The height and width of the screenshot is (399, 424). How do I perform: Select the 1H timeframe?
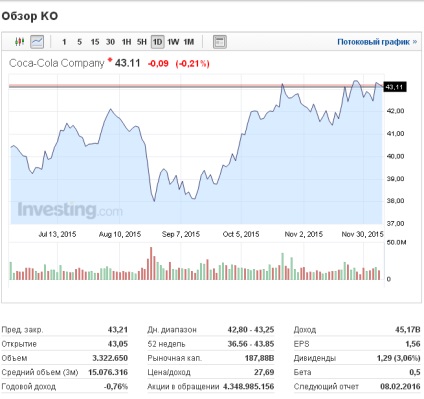[126, 42]
